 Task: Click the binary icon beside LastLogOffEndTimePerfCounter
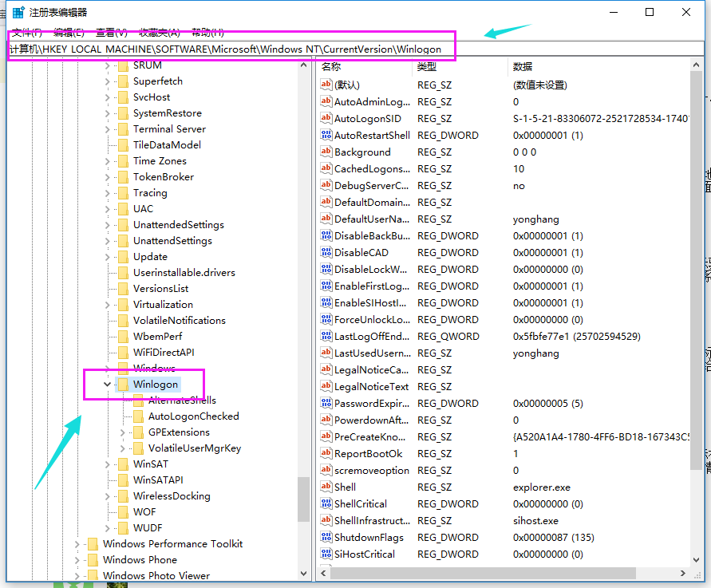coord(326,336)
